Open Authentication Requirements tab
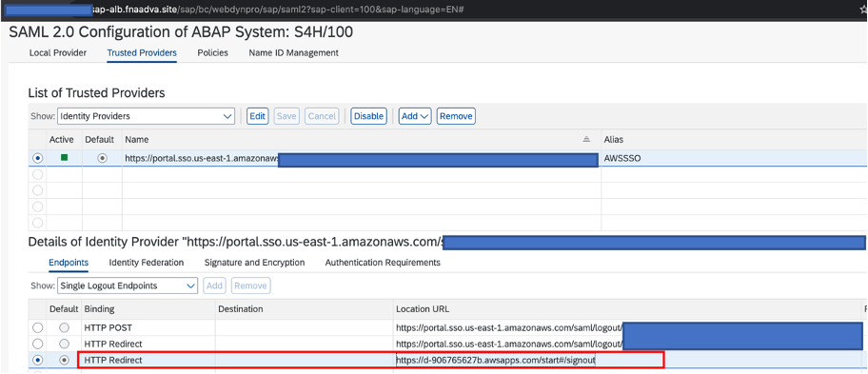 tap(383, 263)
